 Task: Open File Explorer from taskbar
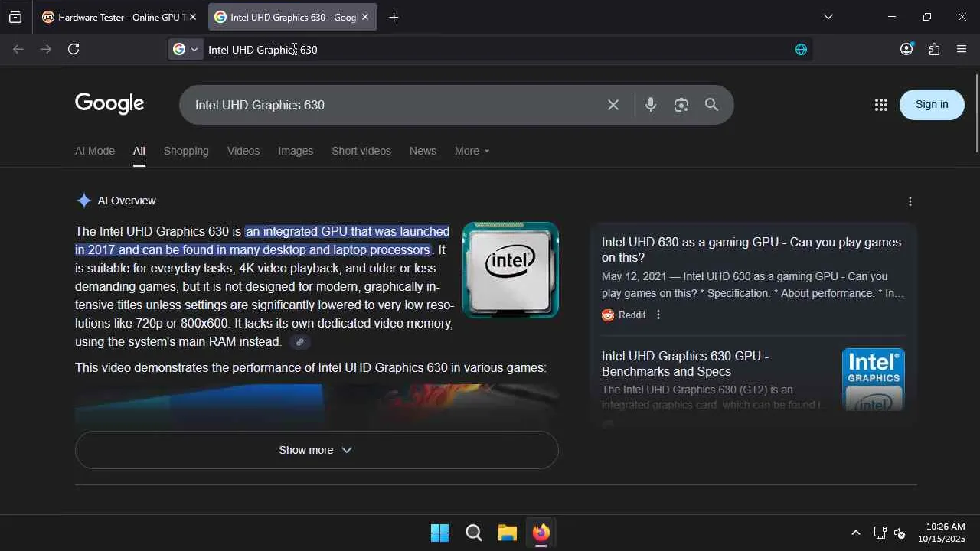(x=508, y=533)
